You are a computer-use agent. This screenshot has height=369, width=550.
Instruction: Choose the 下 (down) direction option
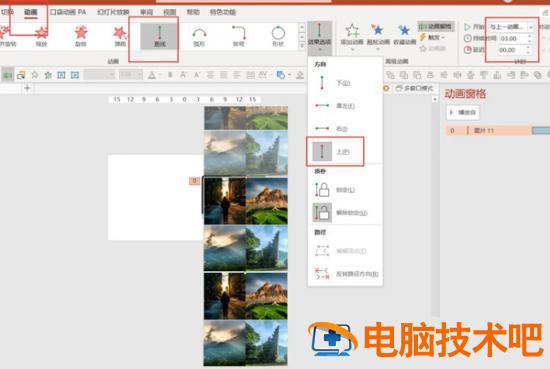point(345,83)
